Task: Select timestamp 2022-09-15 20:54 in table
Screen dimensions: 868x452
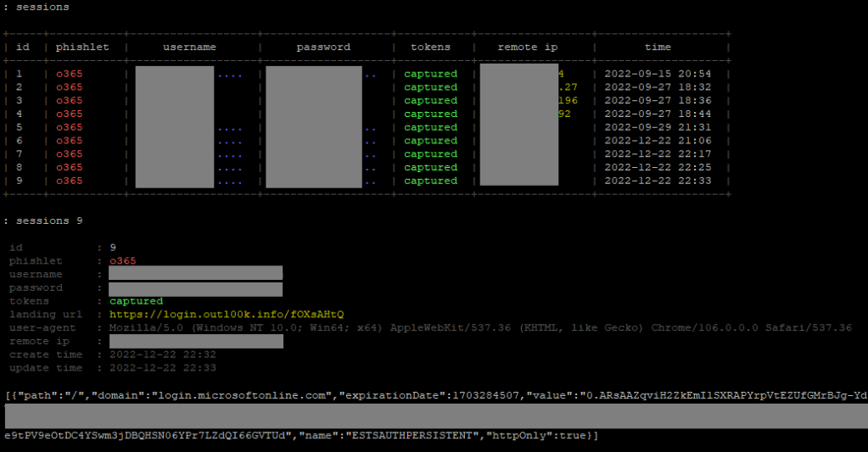Action: [x=658, y=74]
